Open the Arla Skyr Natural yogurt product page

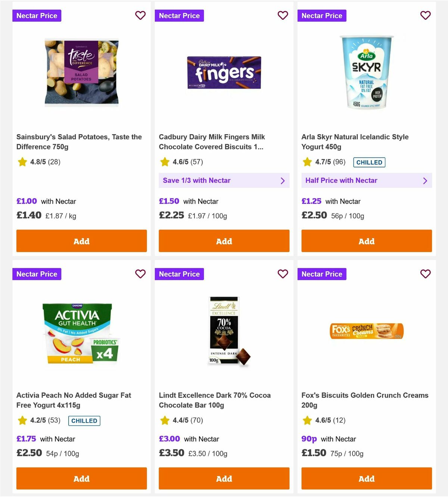(355, 142)
